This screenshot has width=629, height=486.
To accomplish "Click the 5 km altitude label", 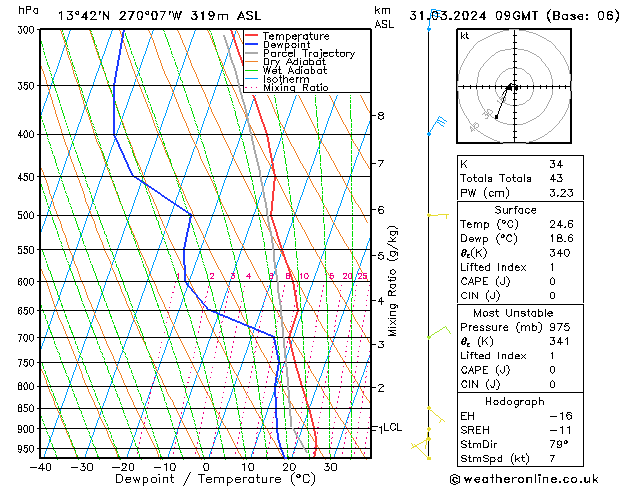I will click(x=381, y=255).
